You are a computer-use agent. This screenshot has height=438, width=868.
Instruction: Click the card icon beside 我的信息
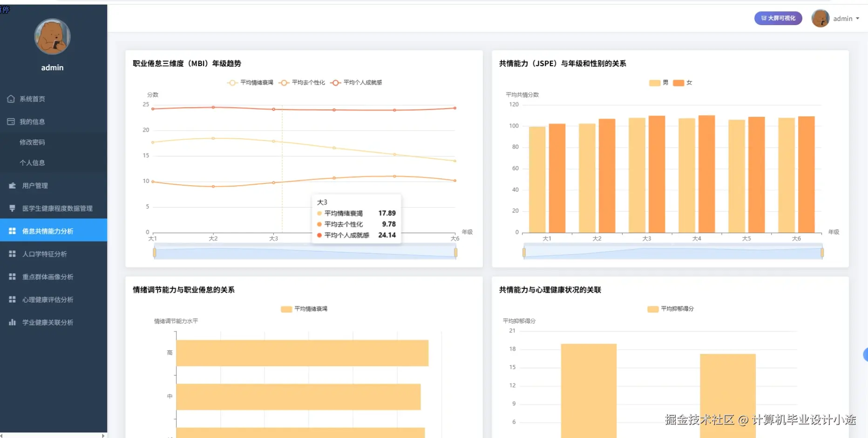tap(11, 121)
